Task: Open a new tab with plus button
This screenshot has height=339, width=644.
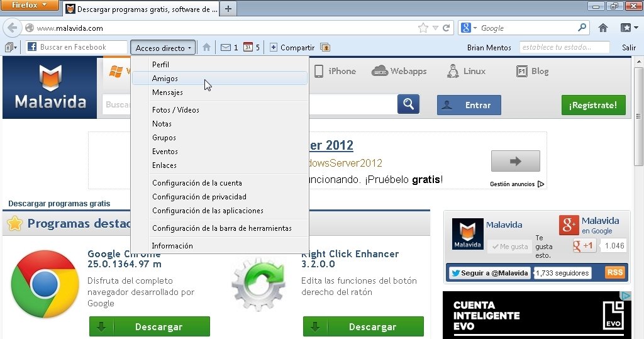Action: tap(228, 9)
